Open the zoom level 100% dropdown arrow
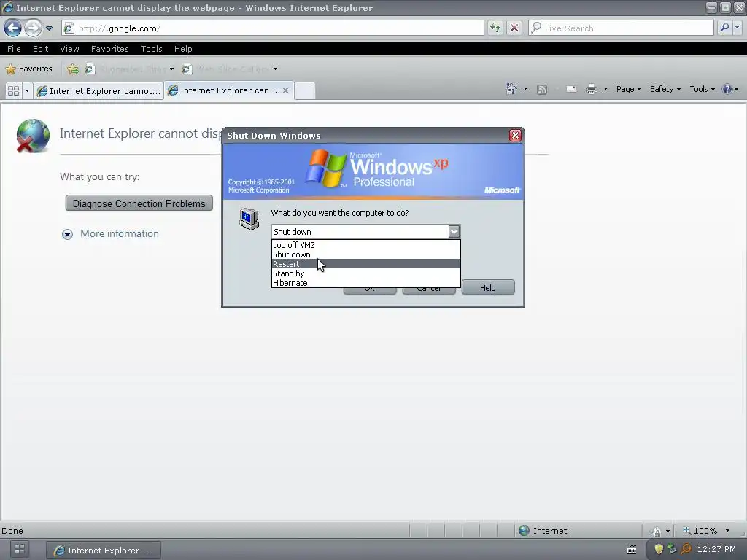Viewport: 747px width, 560px height. [x=727, y=531]
